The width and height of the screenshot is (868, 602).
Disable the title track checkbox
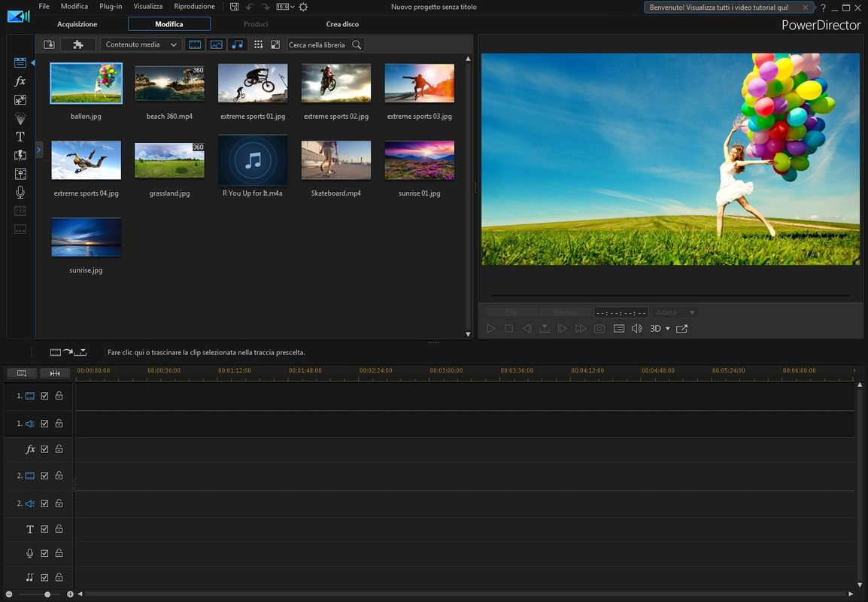coord(44,529)
